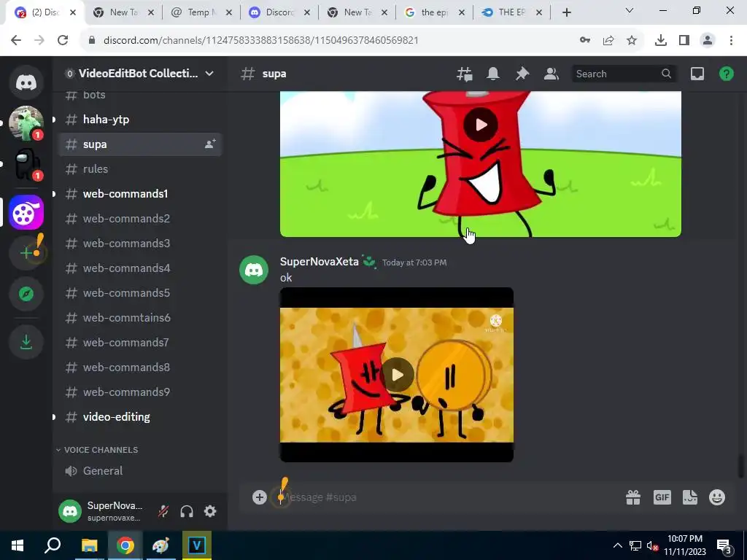Open File Explorer from taskbar
The height and width of the screenshot is (560, 747).
tap(89, 545)
